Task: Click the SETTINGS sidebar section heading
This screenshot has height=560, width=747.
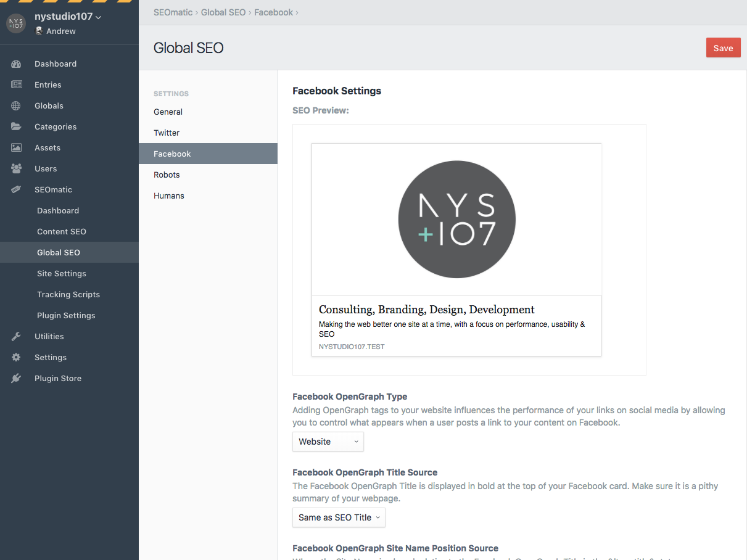Action: point(171,94)
